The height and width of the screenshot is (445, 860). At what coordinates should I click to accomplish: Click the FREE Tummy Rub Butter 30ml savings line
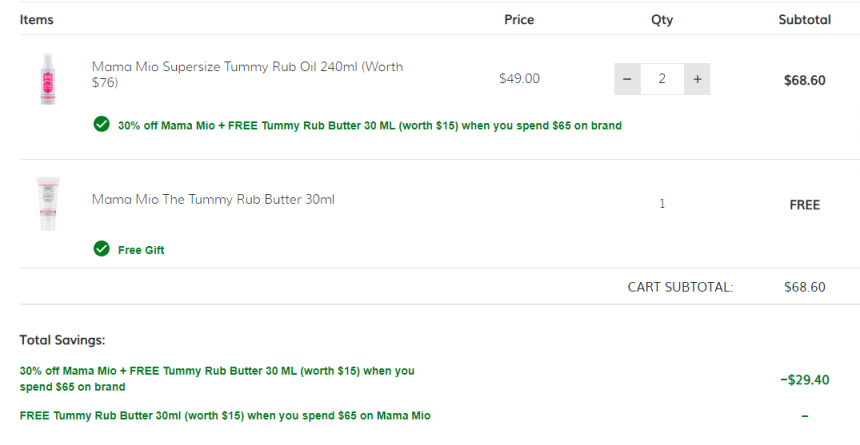225,416
